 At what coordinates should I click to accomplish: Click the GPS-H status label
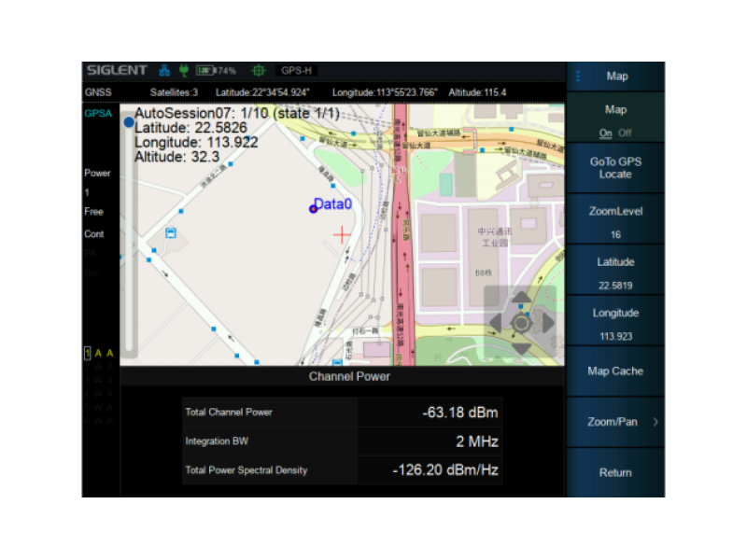coord(296,71)
